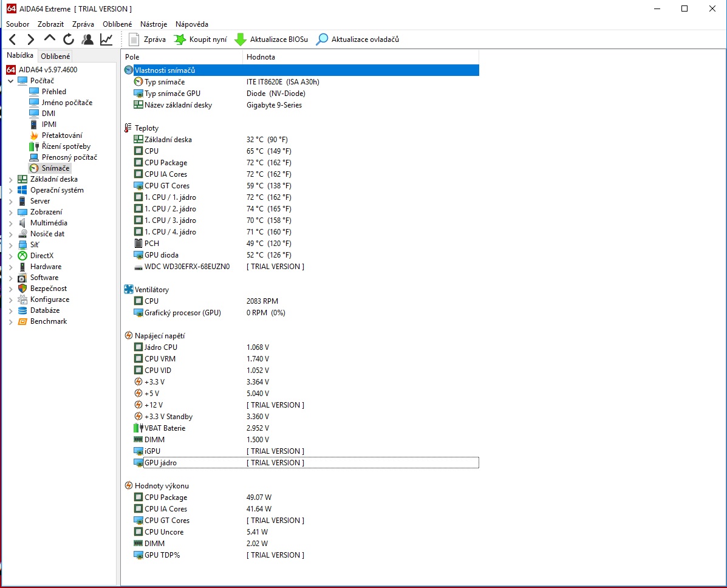Switch to the Oblíbené tab in the side panel
727x588 pixels.
(55, 56)
